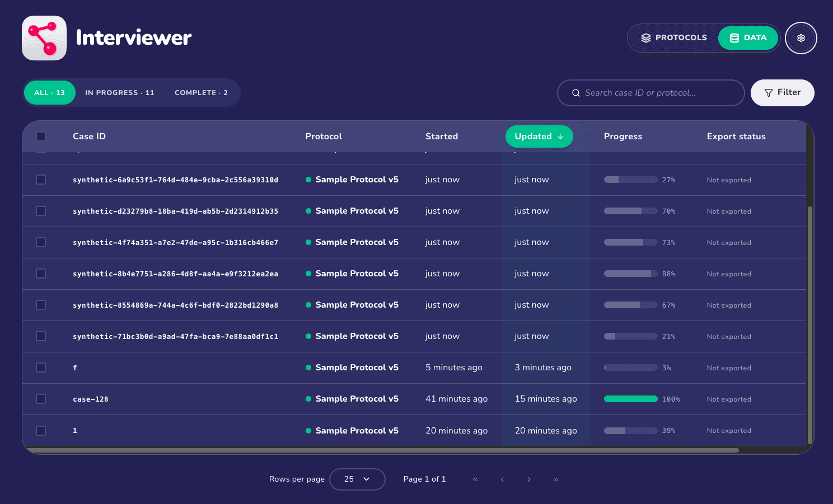Open case synthetic-4f74a351-a7e2-47de-a95c-1b316cb466e7
The height and width of the screenshot is (504, 833).
tap(175, 243)
